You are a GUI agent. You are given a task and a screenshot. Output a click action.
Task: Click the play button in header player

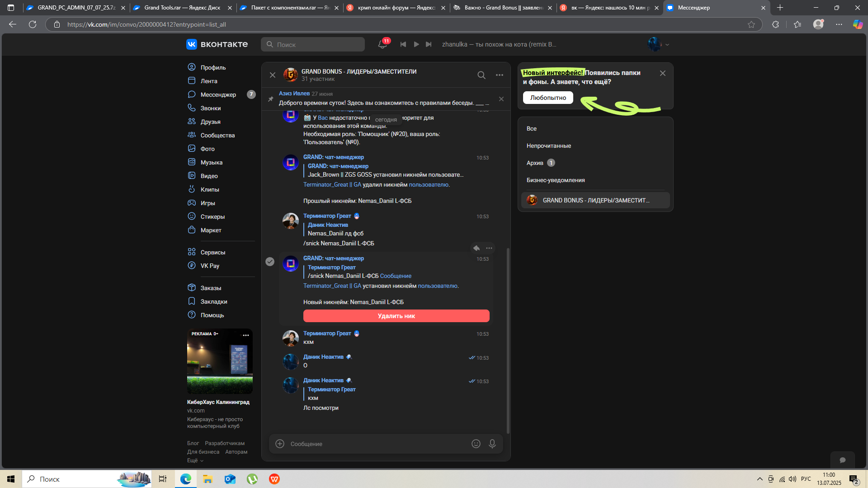416,44
